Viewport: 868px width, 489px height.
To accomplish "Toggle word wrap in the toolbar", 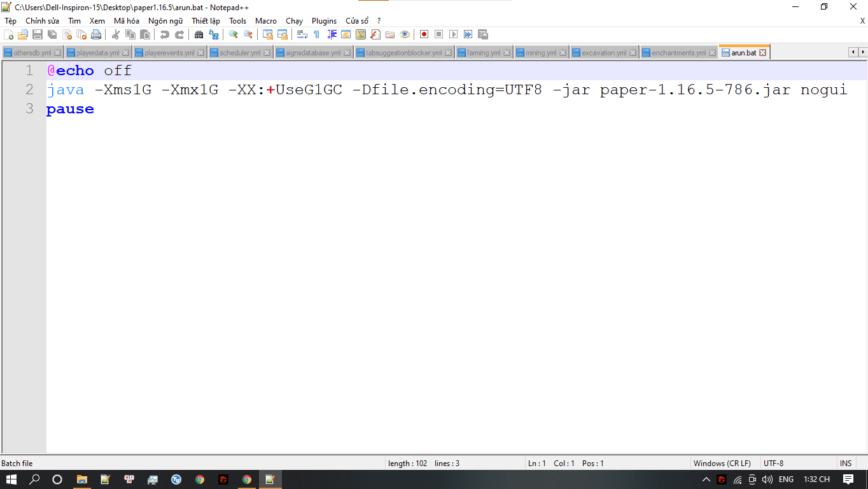I will coord(302,34).
